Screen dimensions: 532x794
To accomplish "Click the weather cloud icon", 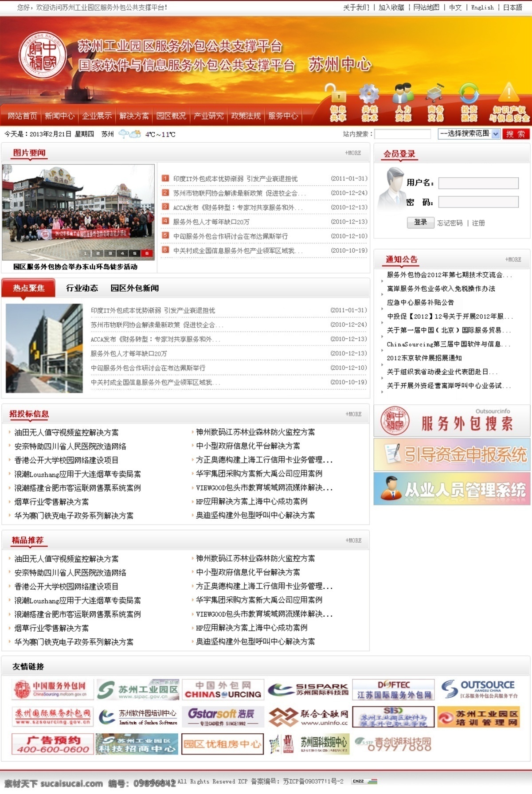I will pos(130,134).
